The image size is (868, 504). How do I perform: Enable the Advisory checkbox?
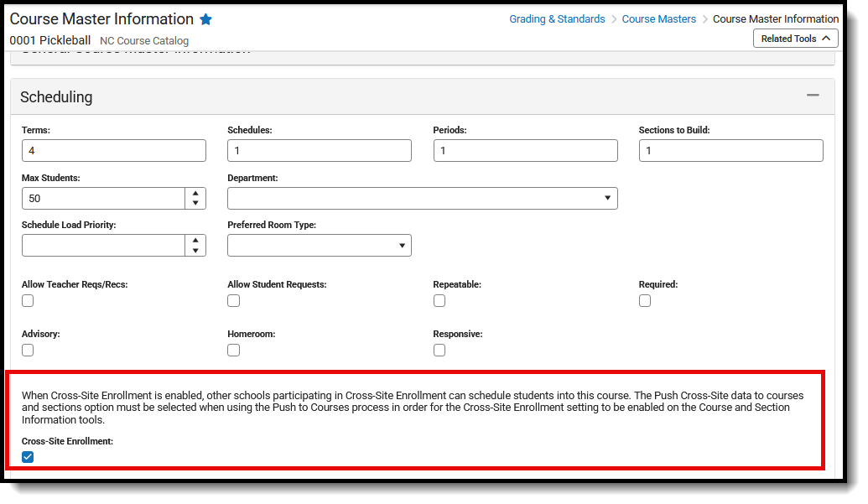tap(28, 350)
